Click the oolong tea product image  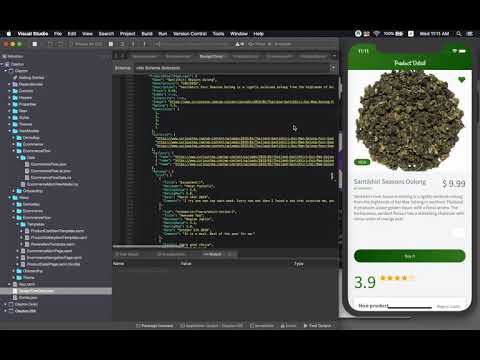click(410, 120)
